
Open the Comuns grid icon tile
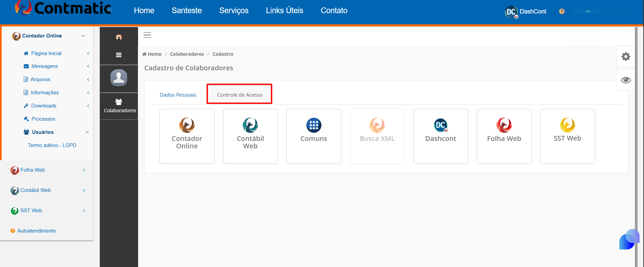314,136
